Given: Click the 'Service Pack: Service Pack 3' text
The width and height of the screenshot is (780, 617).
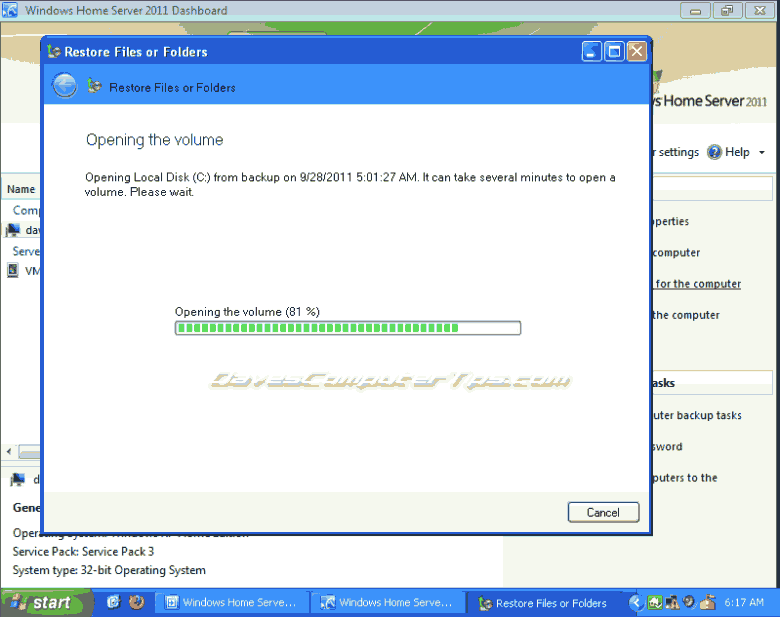Looking at the screenshot, I should pos(83,551).
